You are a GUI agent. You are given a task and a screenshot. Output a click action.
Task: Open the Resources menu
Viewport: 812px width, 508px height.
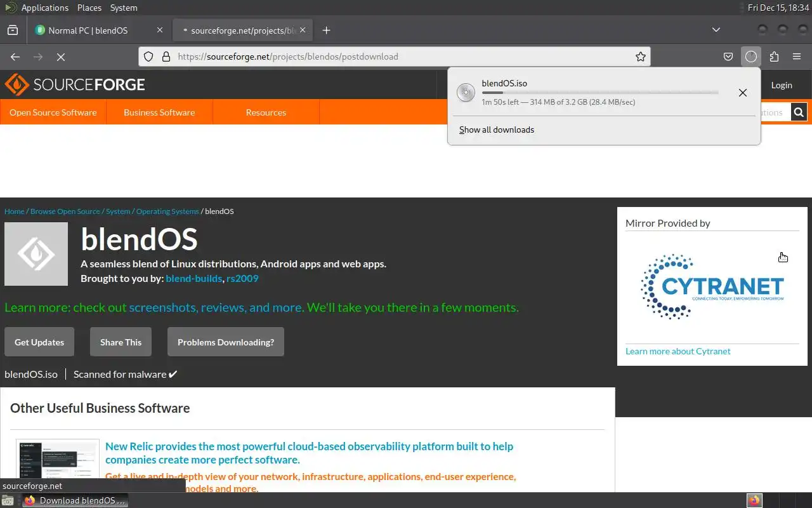266,112
